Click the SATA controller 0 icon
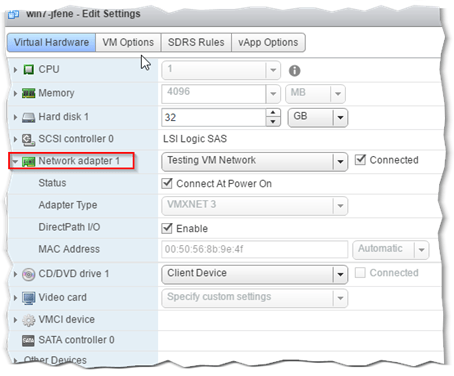This screenshot has width=454, height=376. tap(29, 340)
